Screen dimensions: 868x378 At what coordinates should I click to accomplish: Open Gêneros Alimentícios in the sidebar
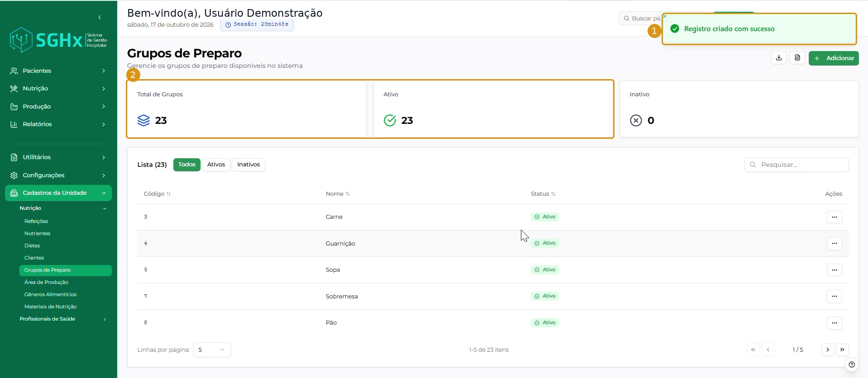50,294
